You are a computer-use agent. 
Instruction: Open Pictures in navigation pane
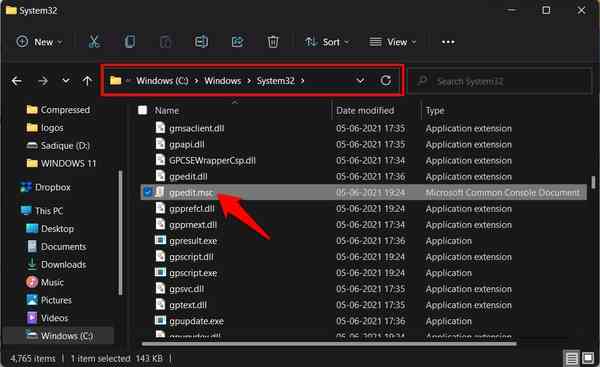tap(49, 300)
